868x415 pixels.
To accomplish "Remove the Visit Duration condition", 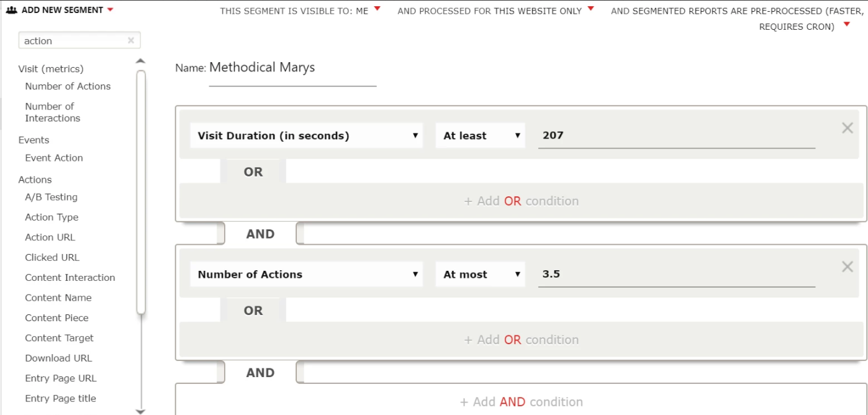I will pos(847,128).
